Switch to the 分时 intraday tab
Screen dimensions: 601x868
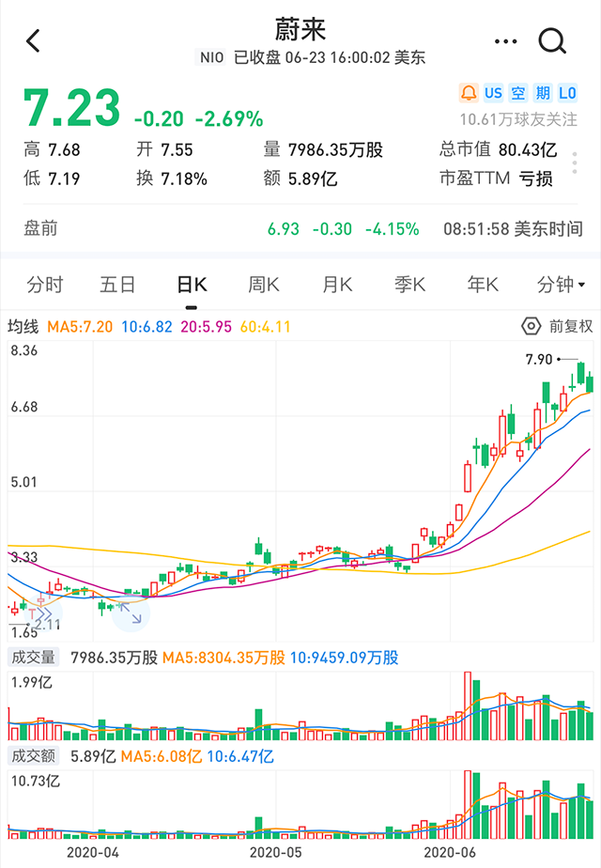coord(45,285)
